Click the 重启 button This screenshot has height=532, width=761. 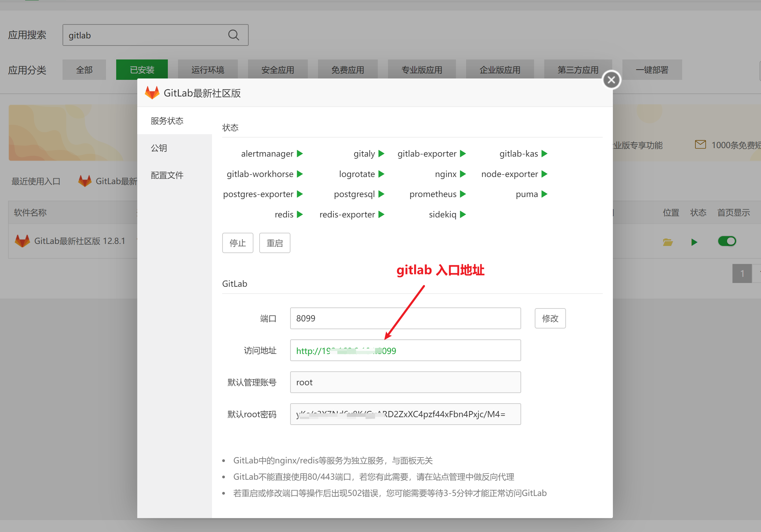pos(275,243)
